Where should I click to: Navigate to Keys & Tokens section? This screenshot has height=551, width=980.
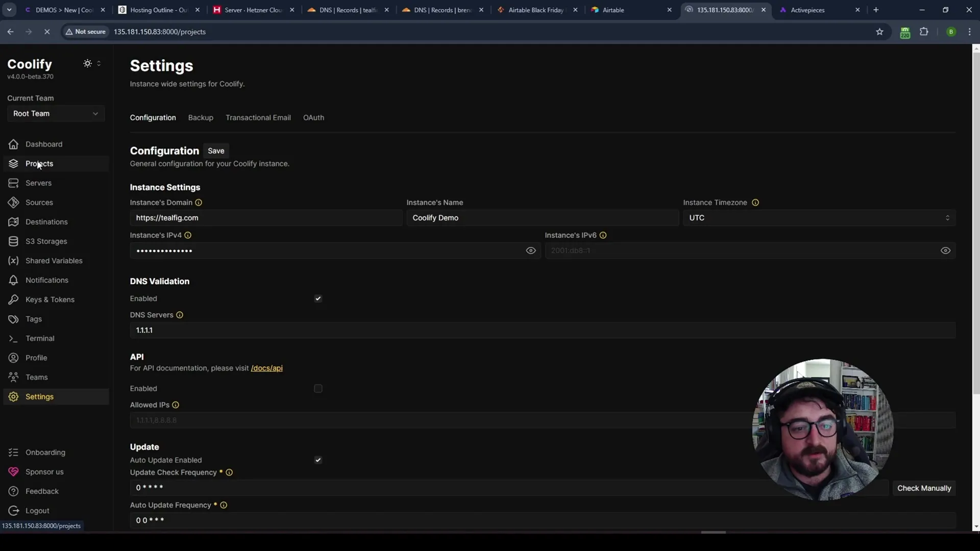[x=50, y=298]
